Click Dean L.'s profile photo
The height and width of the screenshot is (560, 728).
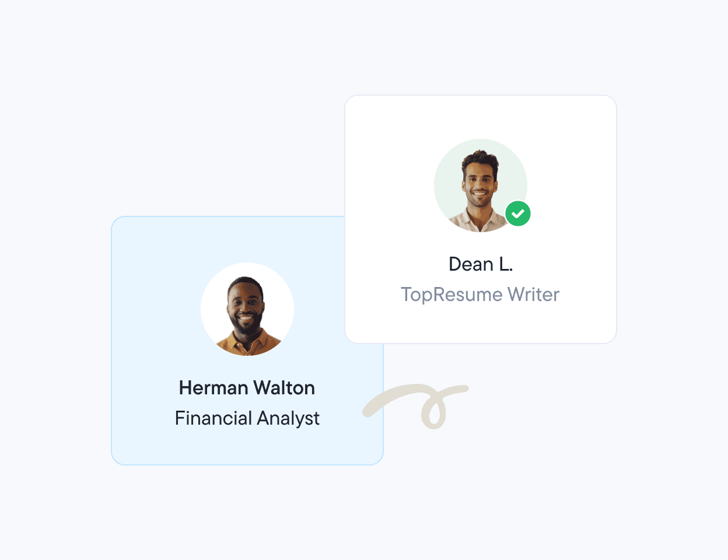tap(480, 185)
